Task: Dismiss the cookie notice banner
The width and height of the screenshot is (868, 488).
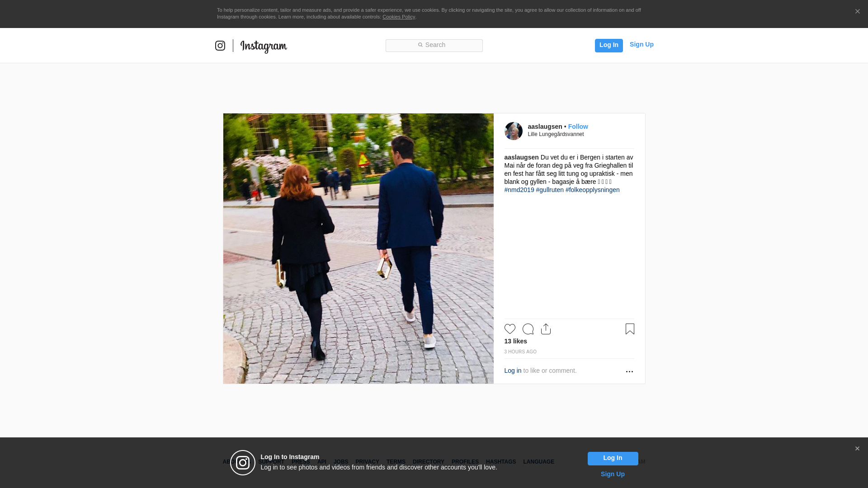Action: (x=857, y=12)
